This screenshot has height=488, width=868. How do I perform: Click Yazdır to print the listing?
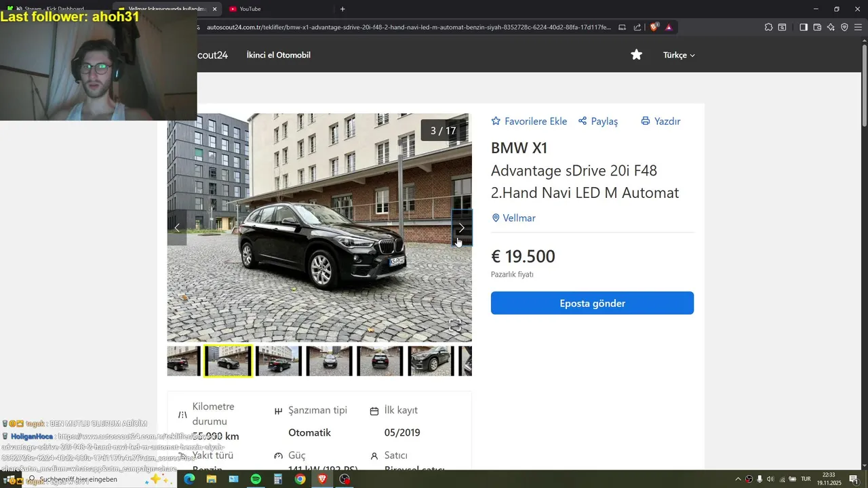tap(660, 121)
